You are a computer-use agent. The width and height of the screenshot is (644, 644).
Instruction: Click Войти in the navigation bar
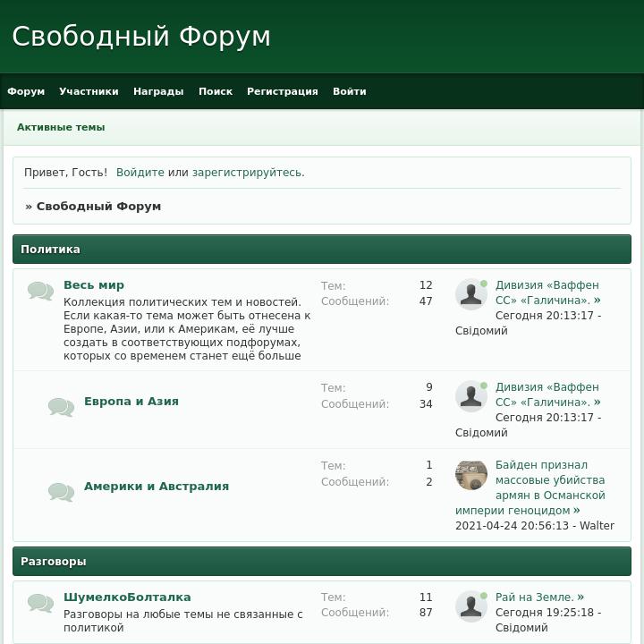pyautogui.click(x=350, y=91)
